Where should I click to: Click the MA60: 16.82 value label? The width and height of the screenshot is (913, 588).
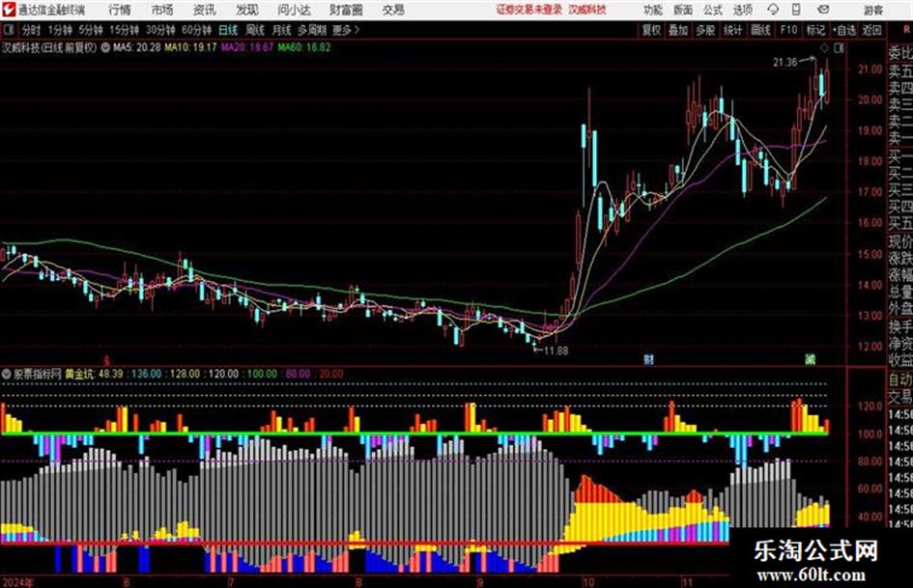[x=304, y=47]
